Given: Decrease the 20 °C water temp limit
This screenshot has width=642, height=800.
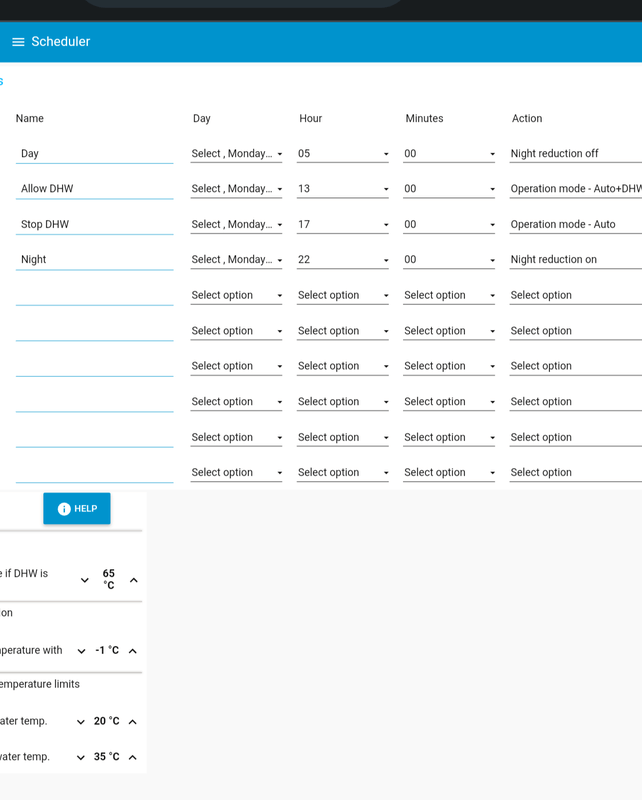Looking at the screenshot, I should click(81, 721).
